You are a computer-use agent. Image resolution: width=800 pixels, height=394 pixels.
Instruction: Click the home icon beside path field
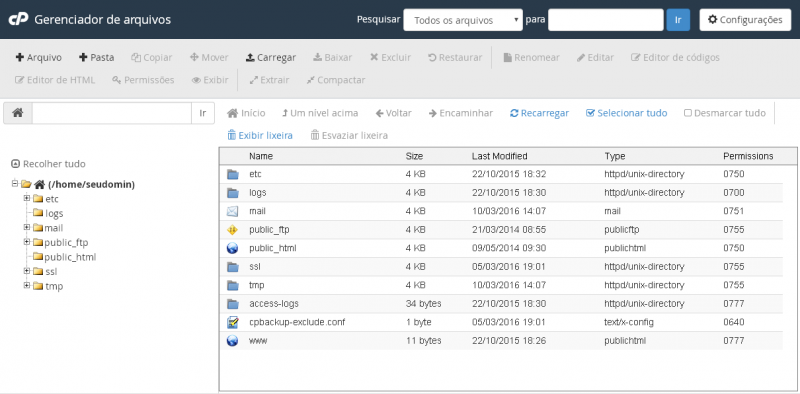[x=18, y=113]
